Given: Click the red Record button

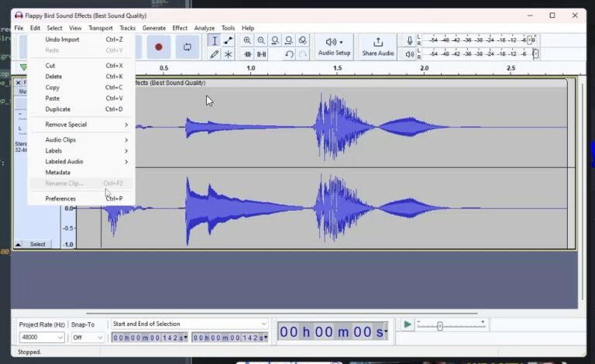Looking at the screenshot, I should (x=159, y=46).
